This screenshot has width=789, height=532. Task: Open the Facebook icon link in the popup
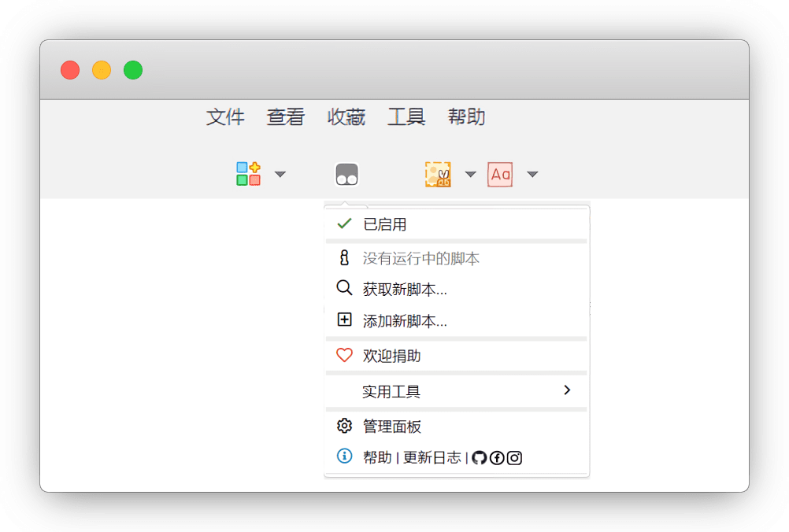[x=497, y=457]
